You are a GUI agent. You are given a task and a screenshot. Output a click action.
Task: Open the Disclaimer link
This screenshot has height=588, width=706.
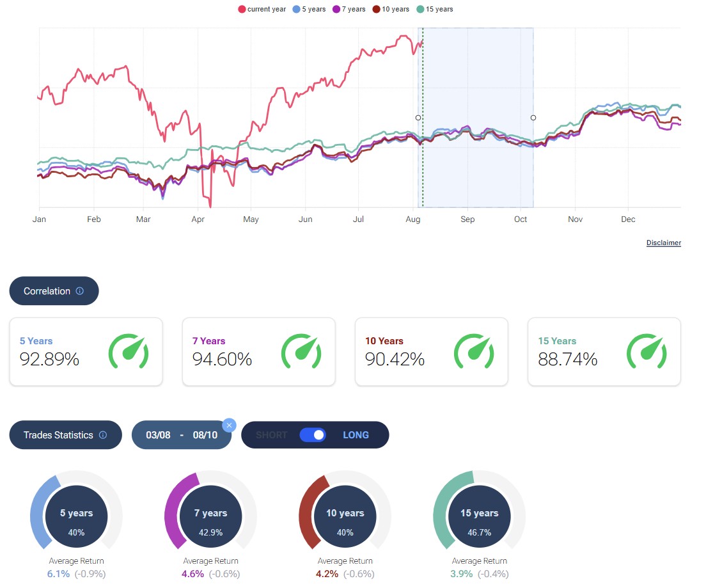click(664, 242)
